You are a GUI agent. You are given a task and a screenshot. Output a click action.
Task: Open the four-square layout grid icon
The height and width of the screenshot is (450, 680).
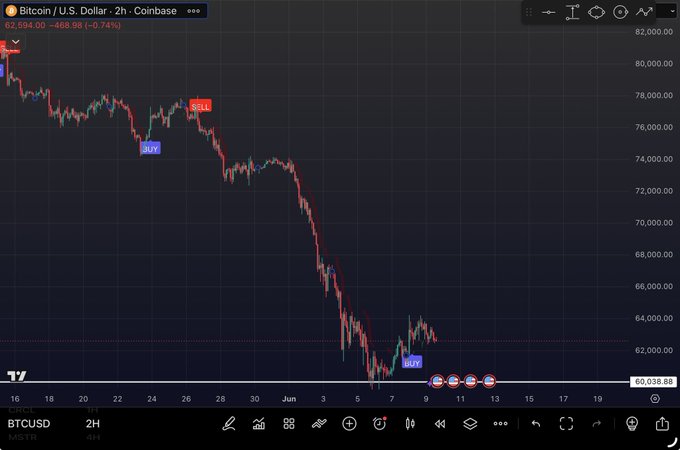289,424
